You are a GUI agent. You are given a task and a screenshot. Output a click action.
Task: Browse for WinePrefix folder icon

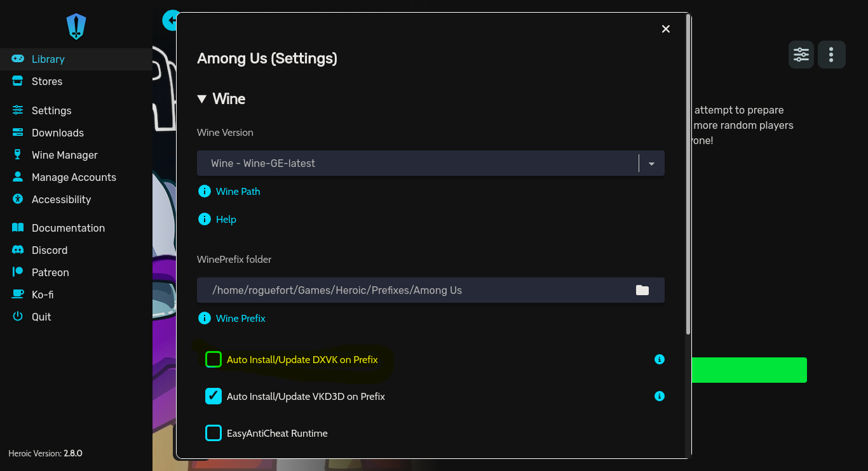[x=642, y=290]
